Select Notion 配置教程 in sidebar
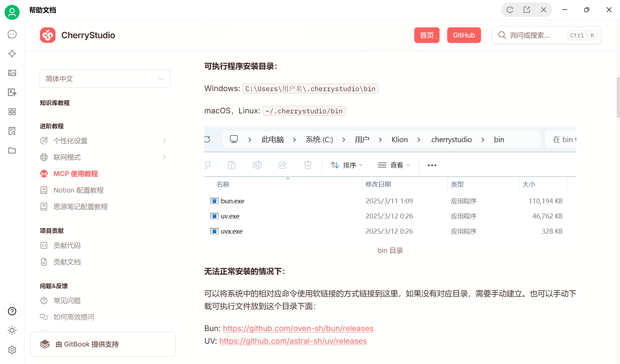Viewport: 620px width, 364px height. click(78, 190)
